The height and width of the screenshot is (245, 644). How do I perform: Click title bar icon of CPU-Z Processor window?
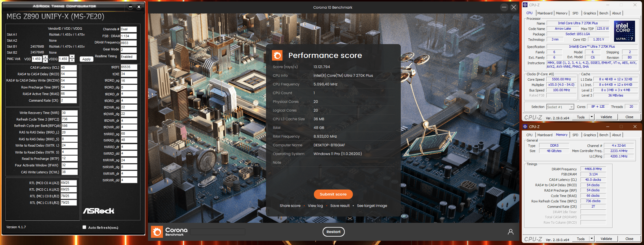click(525, 5)
